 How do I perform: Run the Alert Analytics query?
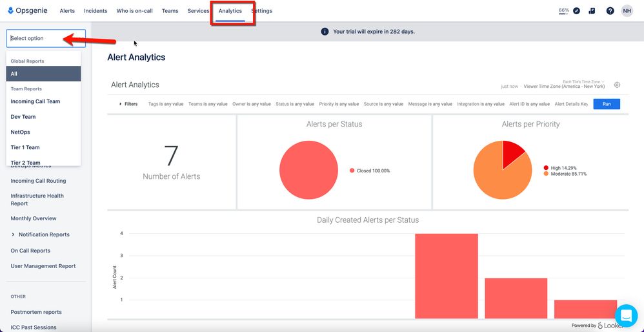[x=607, y=105]
